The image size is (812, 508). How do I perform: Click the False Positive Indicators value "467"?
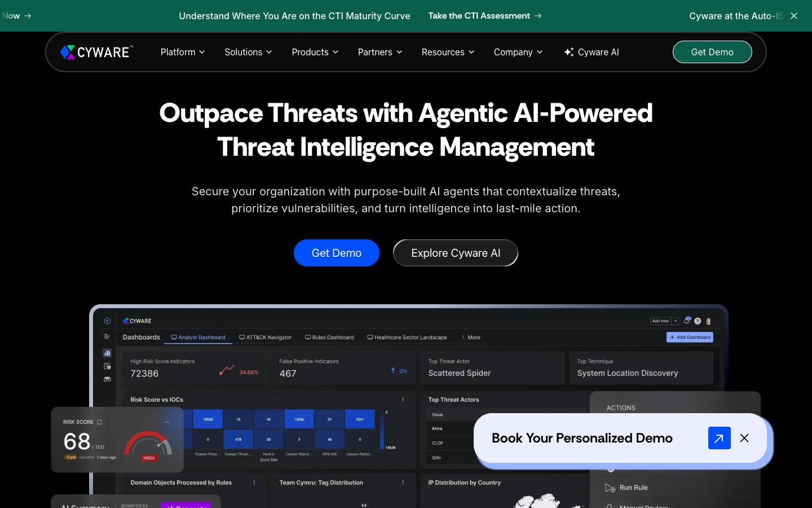pos(288,374)
